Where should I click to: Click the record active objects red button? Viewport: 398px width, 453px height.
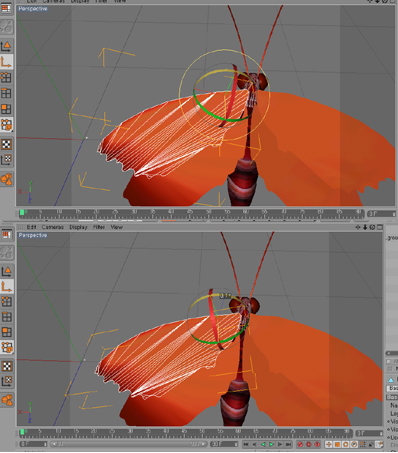click(x=300, y=444)
